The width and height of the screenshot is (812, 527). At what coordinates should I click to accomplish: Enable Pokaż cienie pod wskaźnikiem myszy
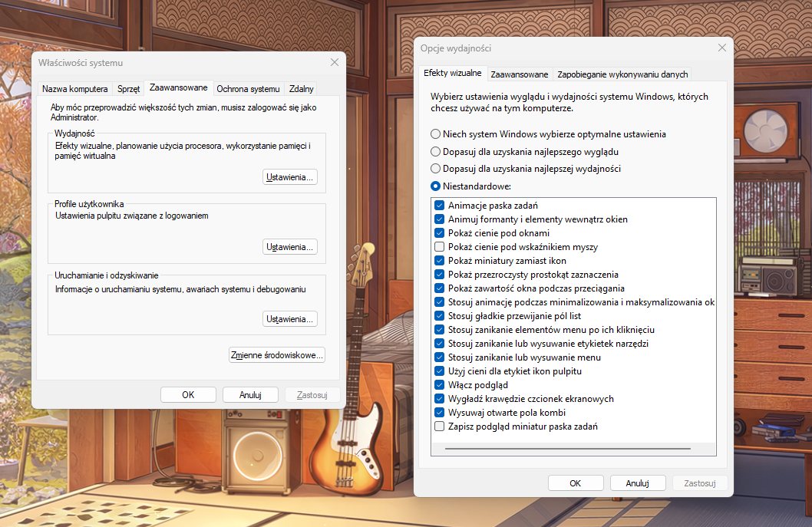tap(439, 247)
